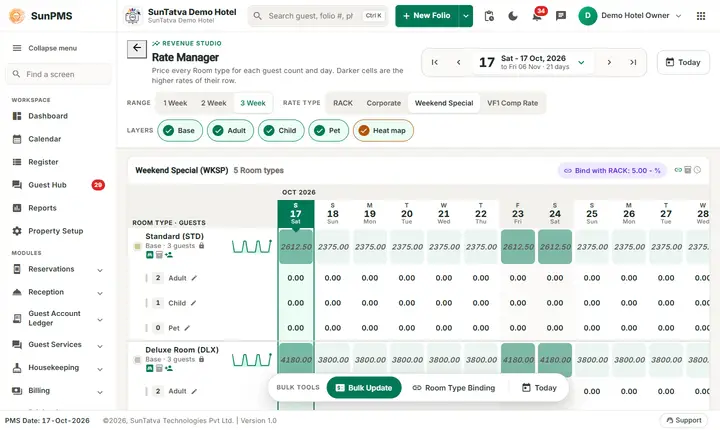Tick the Standard (STD) row checkbox

click(x=137, y=247)
